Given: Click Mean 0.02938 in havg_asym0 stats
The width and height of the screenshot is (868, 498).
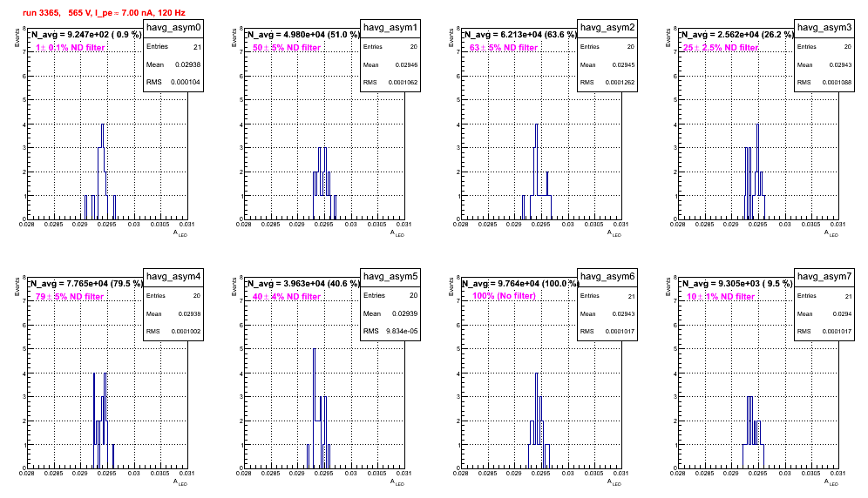Looking at the screenshot, I should (x=173, y=64).
